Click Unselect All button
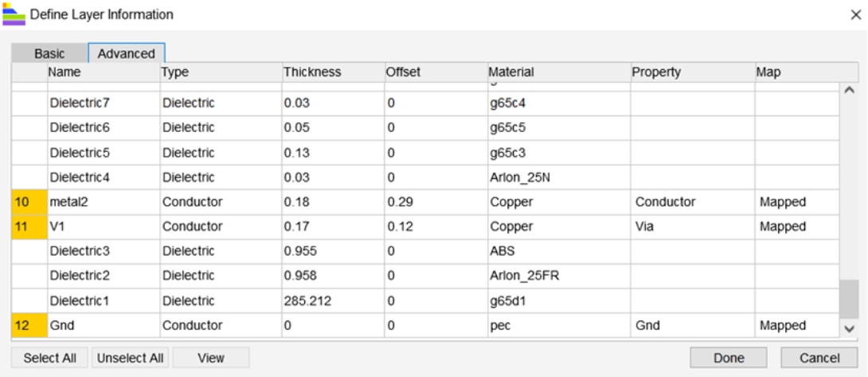 [x=131, y=358]
